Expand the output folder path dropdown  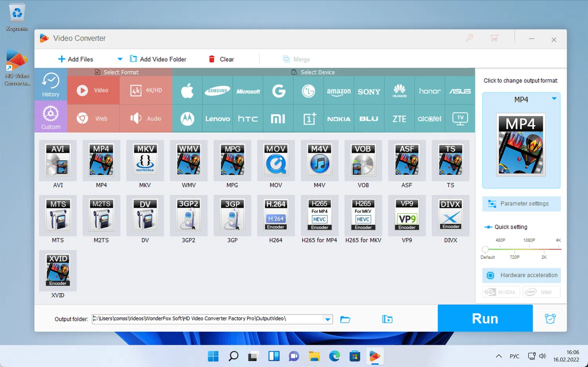pos(328,319)
